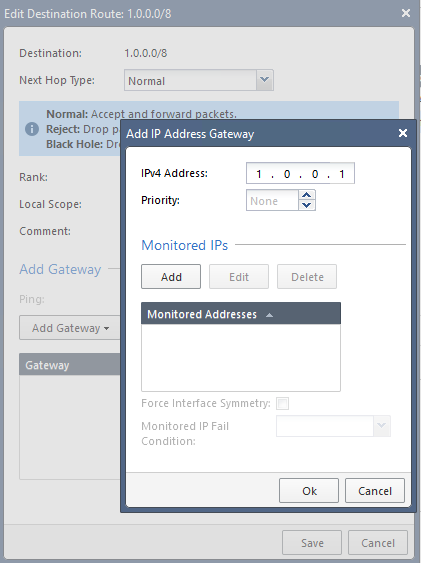Save the destination route

point(312,543)
